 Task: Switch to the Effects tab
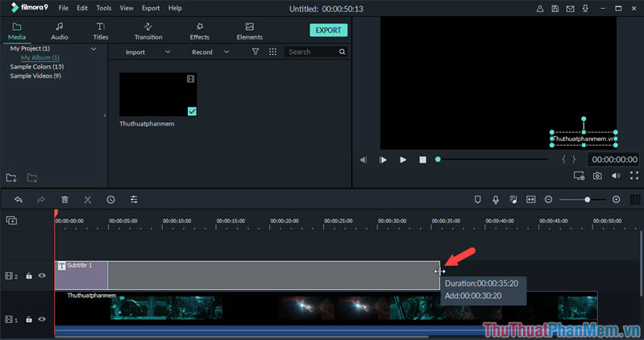click(200, 31)
